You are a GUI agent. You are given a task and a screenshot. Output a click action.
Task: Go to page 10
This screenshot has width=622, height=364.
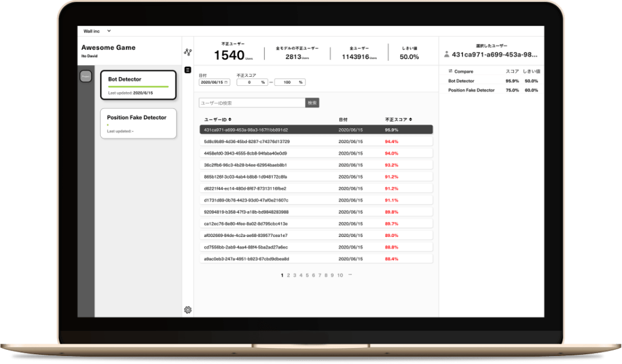pyautogui.click(x=340, y=275)
